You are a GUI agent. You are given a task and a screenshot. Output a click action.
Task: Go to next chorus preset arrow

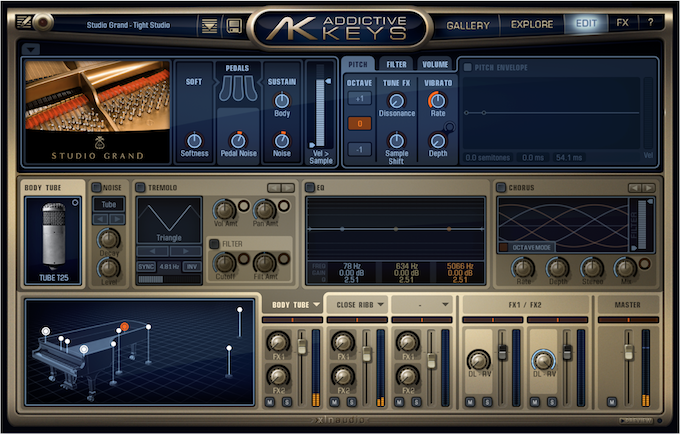point(649,188)
